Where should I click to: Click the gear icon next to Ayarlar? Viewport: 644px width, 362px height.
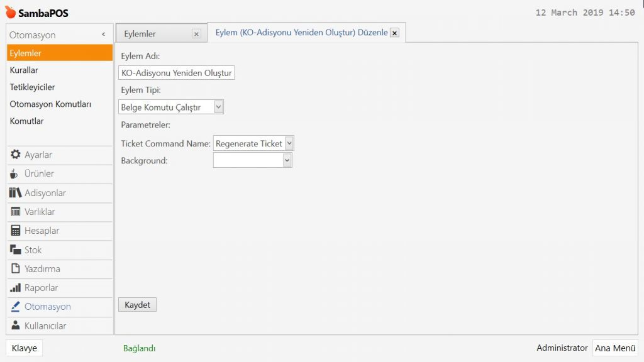pos(16,155)
